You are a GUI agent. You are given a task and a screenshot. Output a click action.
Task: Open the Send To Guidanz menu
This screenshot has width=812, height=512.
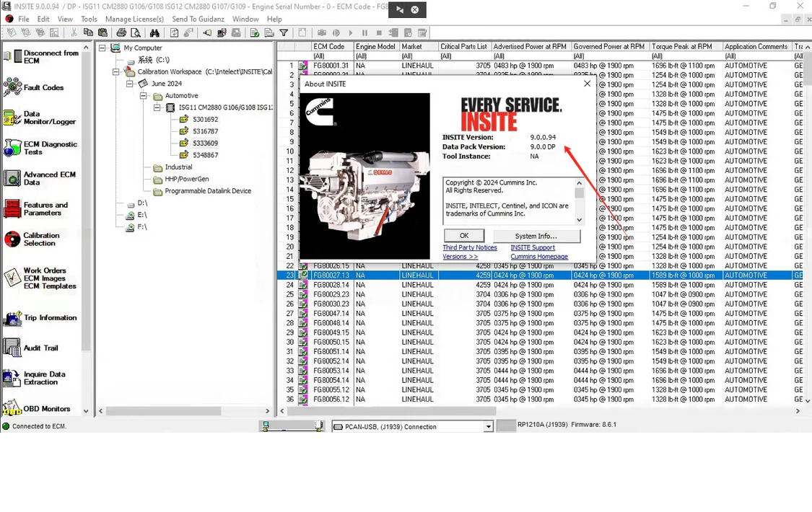point(198,19)
